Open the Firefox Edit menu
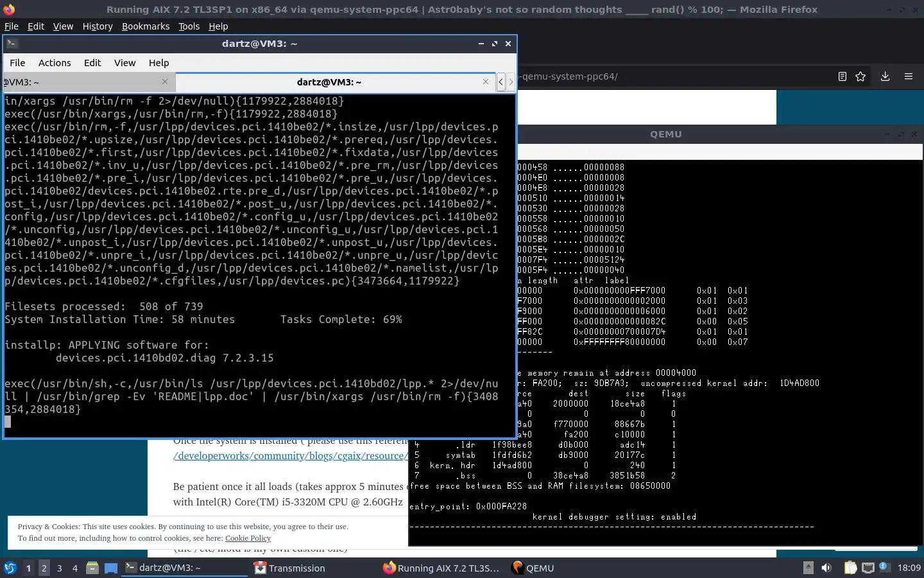The width and height of the screenshot is (924, 578). [36, 26]
